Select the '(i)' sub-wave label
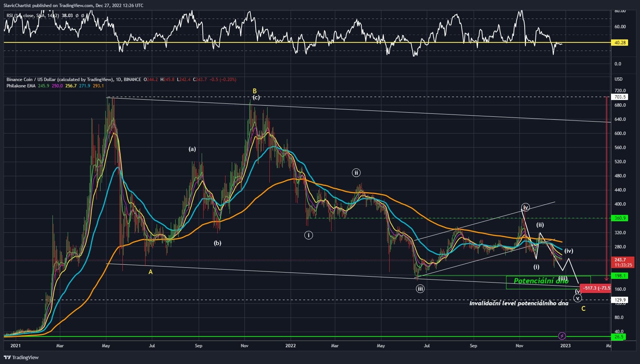The image size is (640, 364). [536, 267]
